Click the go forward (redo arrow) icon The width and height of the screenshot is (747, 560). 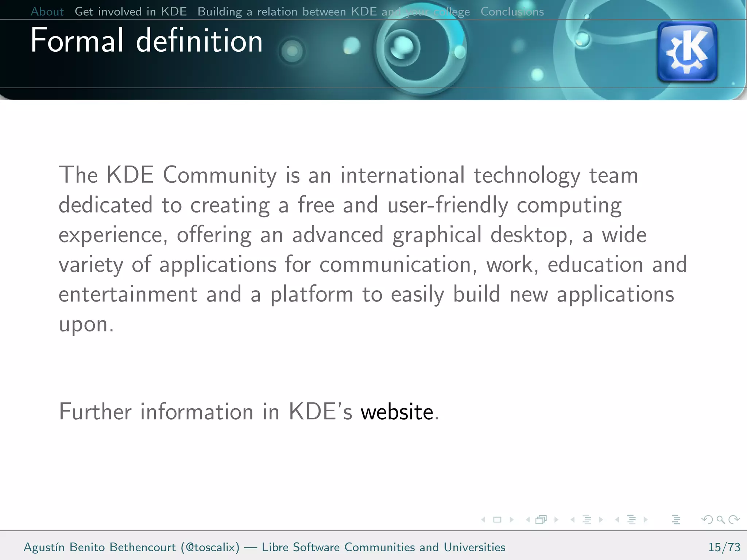[734, 520]
